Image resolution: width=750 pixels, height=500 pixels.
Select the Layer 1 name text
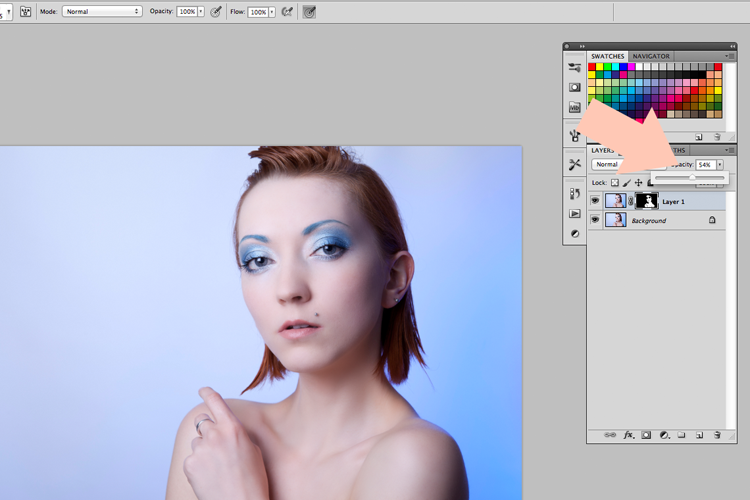coord(673,202)
